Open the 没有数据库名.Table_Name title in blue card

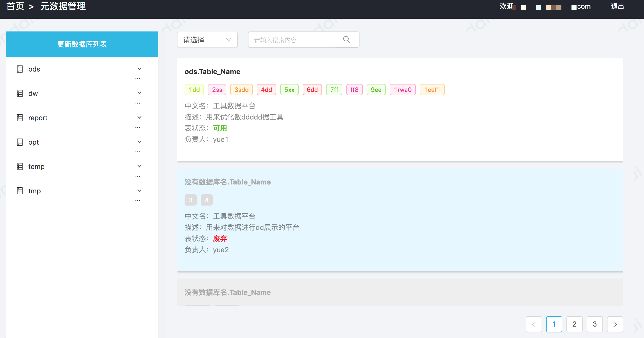tap(228, 182)
